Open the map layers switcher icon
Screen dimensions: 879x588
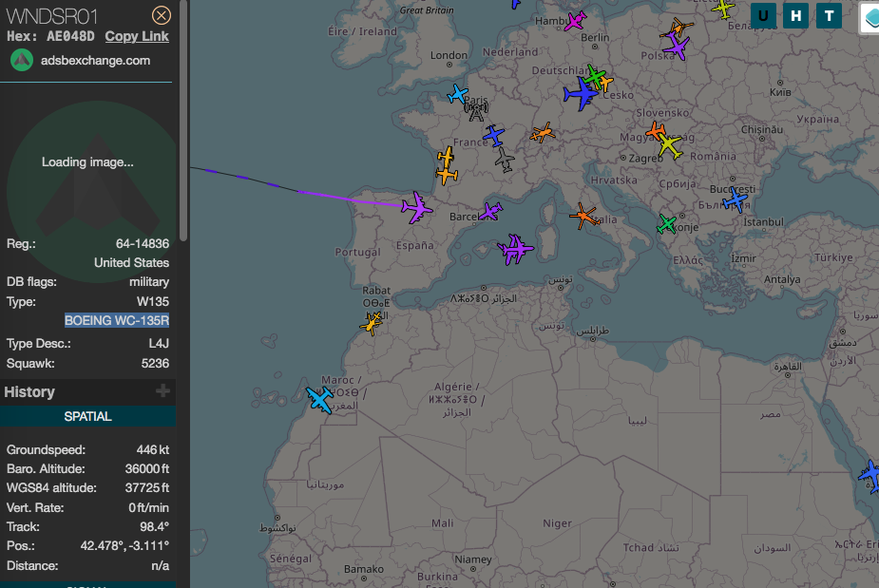[x=870, y=17]
